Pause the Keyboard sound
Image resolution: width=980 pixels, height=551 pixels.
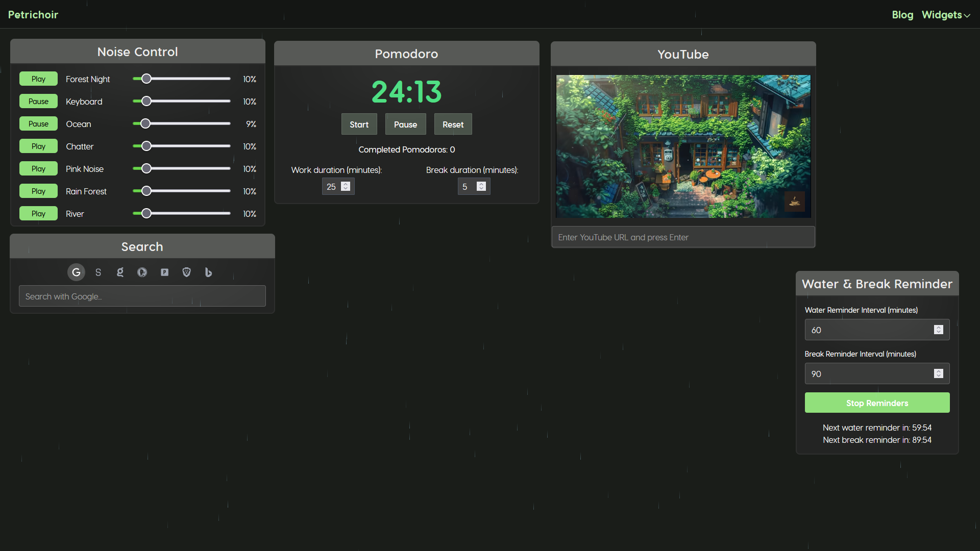click(38, 101)
